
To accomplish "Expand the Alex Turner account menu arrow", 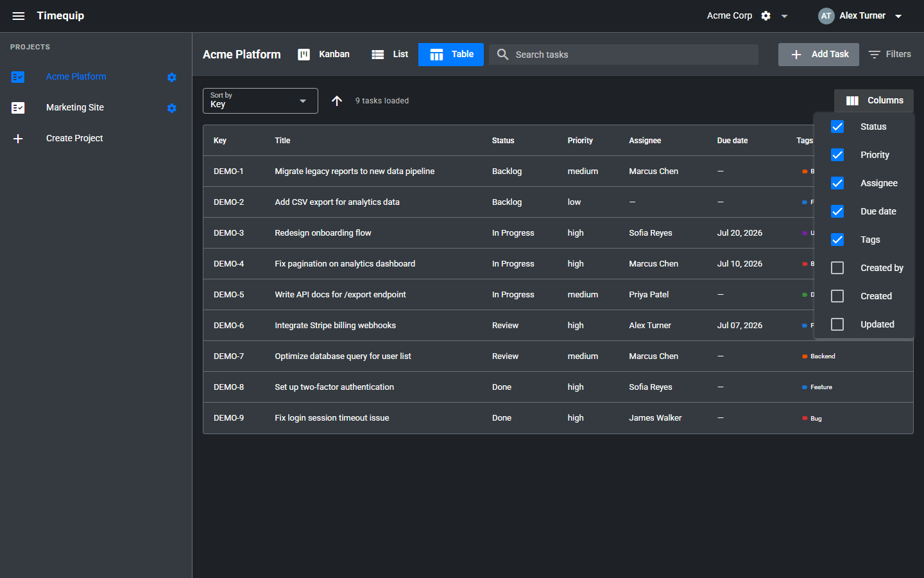I will pyautogui.click(x=898, y=16).
